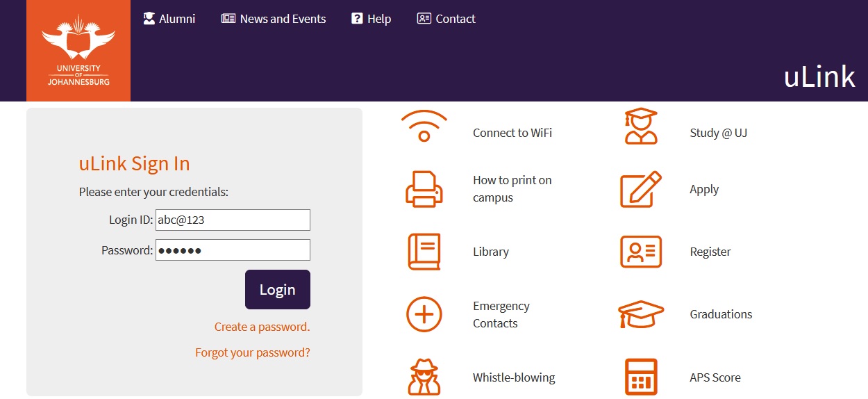Click into the Password field
Image resolution: width=868 pixels, height=399 pixels.
233,250
